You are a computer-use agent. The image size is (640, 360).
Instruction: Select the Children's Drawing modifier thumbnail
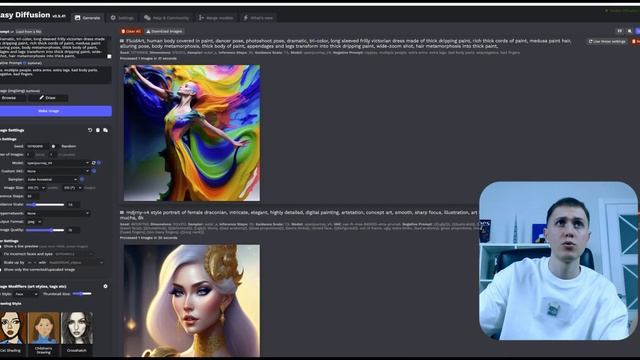point(44,328)
